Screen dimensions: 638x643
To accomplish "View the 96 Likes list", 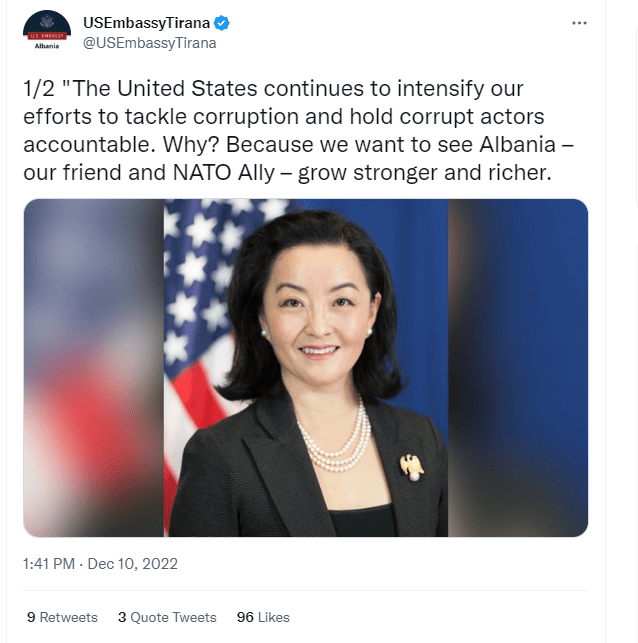I will [x=263, y=617].
